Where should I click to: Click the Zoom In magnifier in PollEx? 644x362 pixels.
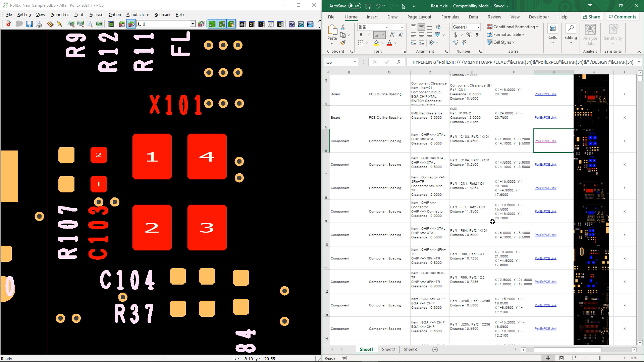pyautogui.click(x=71, y=24)
